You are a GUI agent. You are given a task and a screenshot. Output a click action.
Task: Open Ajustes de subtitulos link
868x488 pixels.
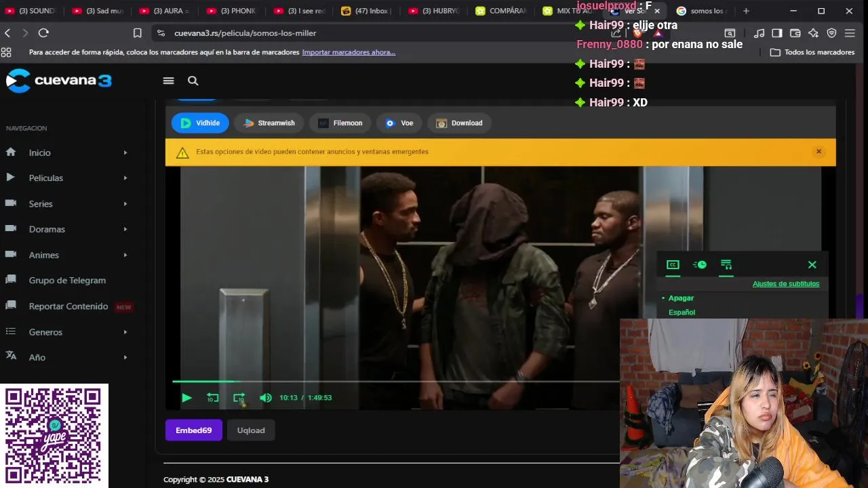tap(786, 284)
